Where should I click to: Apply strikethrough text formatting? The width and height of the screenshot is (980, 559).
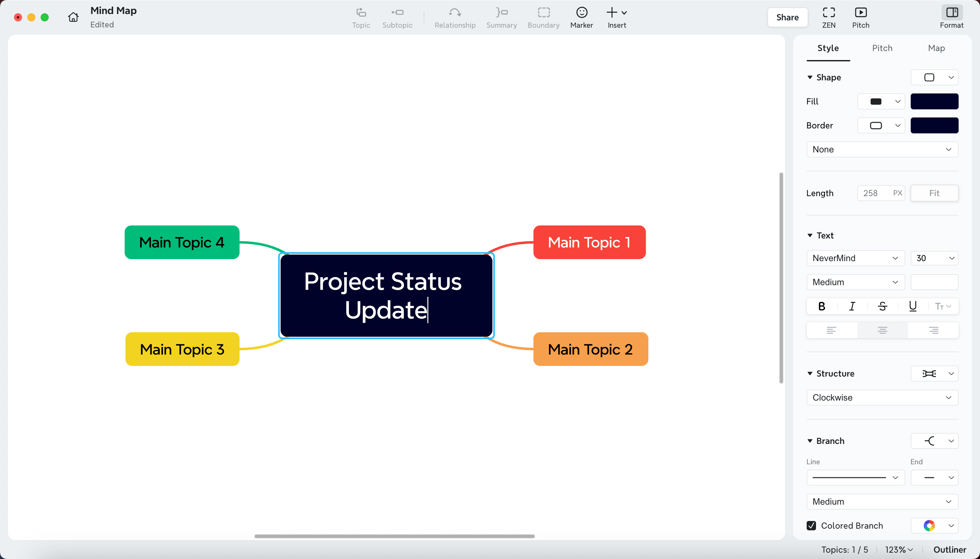click(x=882, y=307)
